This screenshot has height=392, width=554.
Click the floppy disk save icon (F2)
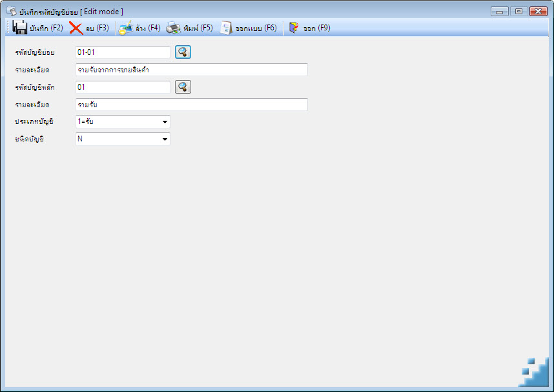click(x=19, y=28)
